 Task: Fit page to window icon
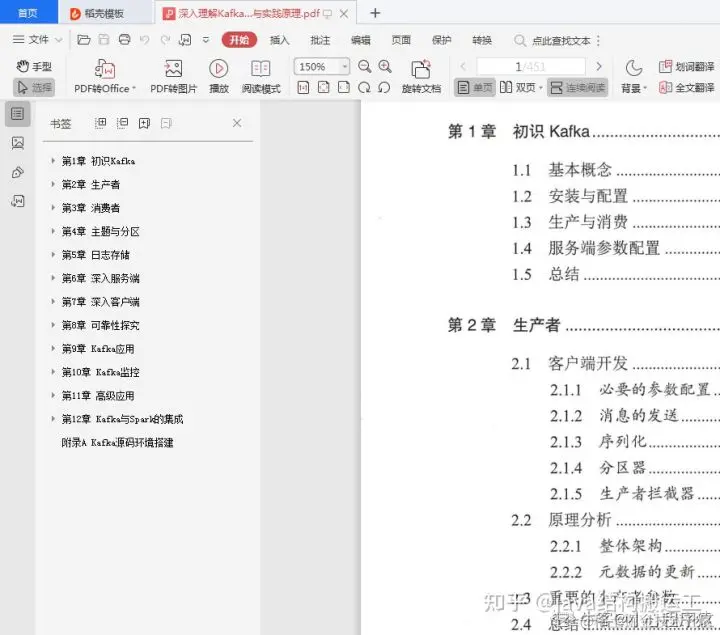(x=323, y=87)
